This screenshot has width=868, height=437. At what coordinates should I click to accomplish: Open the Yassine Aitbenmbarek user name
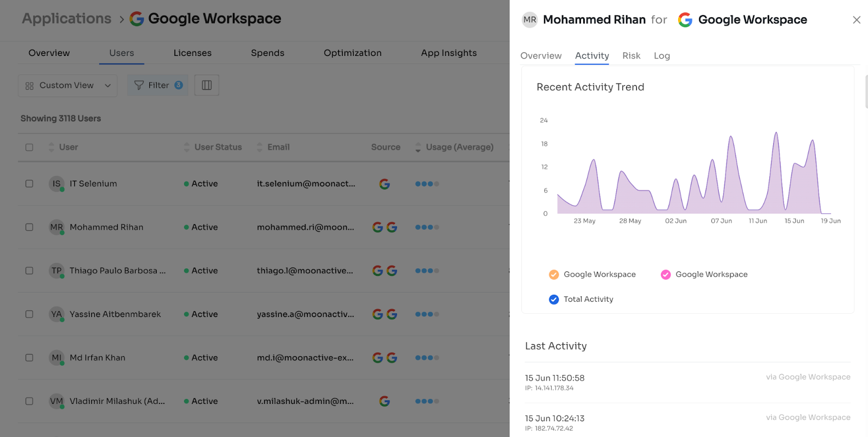coord(115,314)
